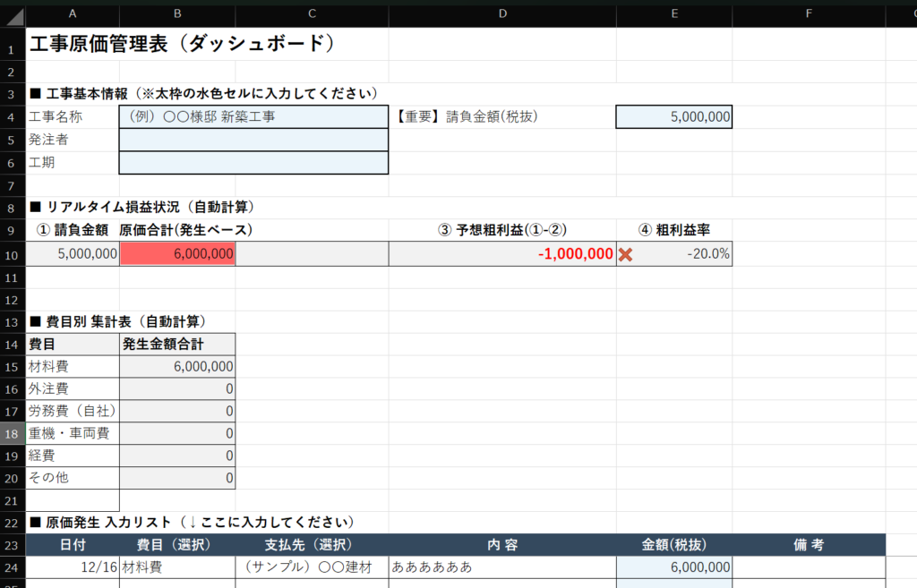Click the 工事名称 input cell with example text
This screenshot has width=917, height=588.
click(x=253, y=117)
